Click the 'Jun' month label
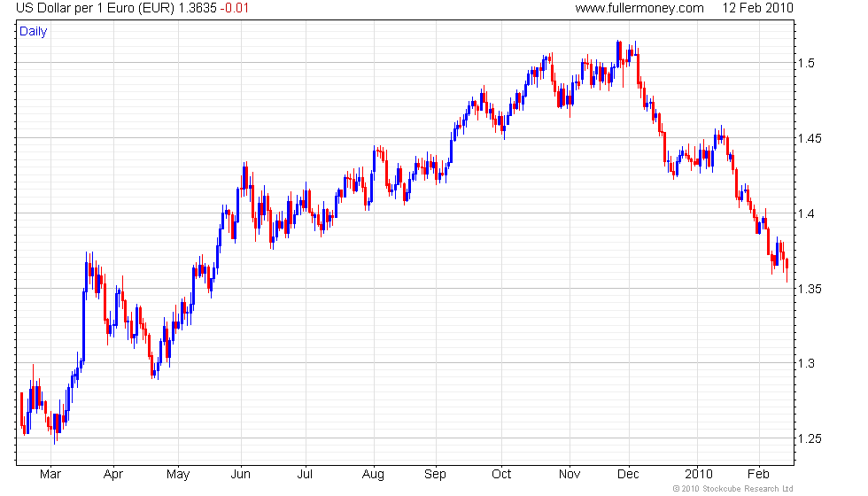The image size is (868, 496). (x=241, y=475)
